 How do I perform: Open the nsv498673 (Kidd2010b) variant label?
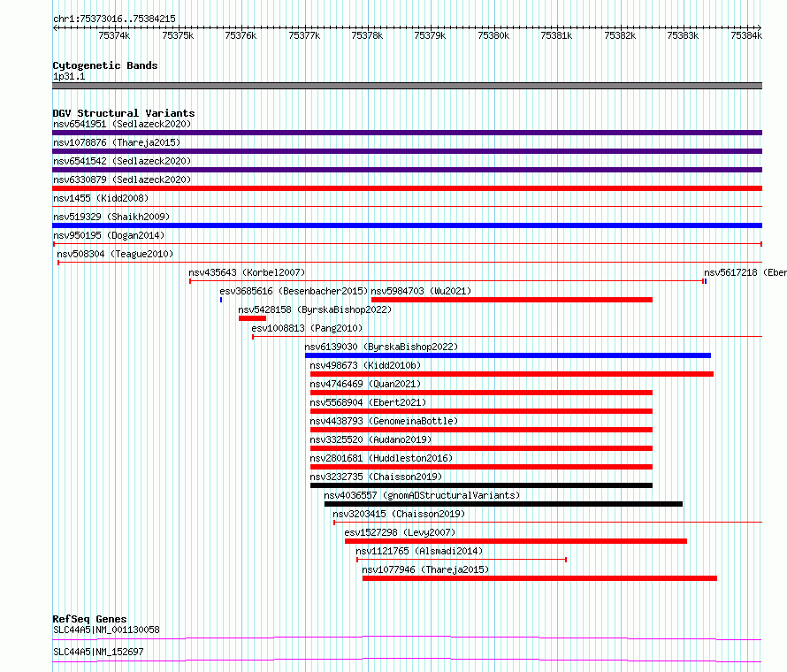[365, 365]
